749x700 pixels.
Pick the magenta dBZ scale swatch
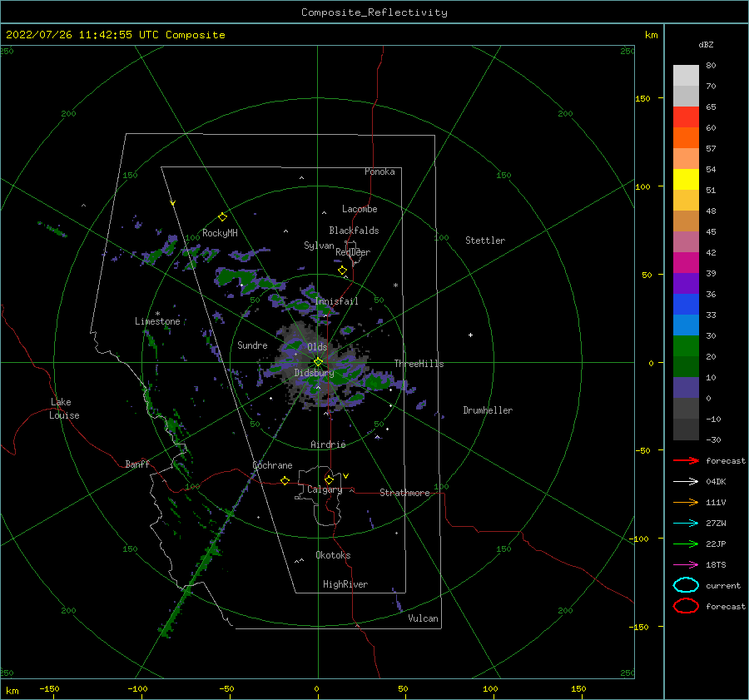(686, 262)
